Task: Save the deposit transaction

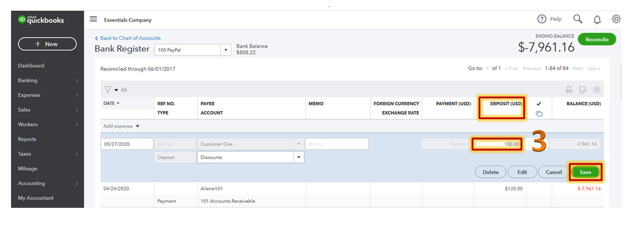Action: pyautogui.click(x=585, y=172)
